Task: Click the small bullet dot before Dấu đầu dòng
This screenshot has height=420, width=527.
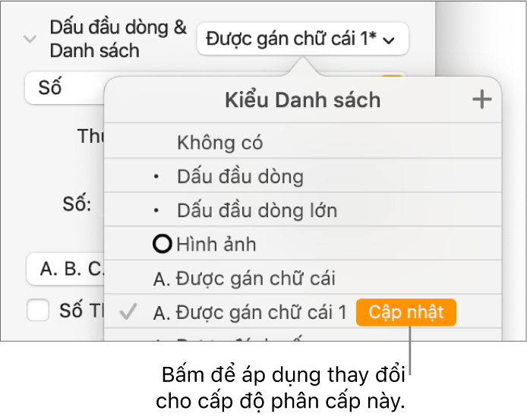Action: coord(156,178)
